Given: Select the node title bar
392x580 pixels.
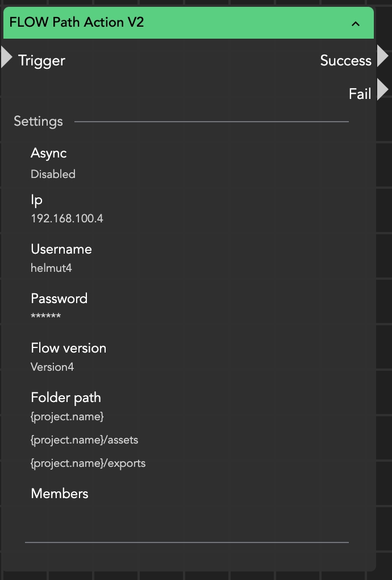Looking at the screenshot, I should pos(170,23).
